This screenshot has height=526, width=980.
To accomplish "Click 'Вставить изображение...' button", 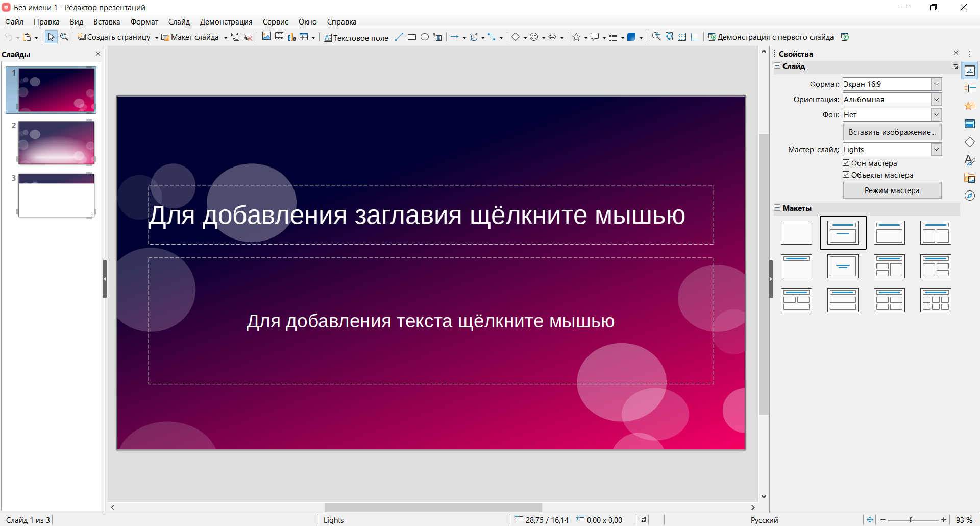I will (892, 132).
